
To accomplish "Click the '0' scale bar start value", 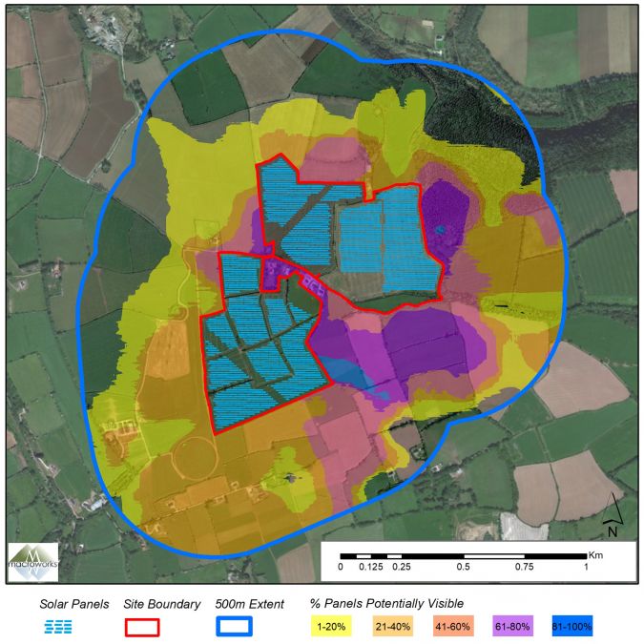I will pyautogui.click(x=341, y=567).
